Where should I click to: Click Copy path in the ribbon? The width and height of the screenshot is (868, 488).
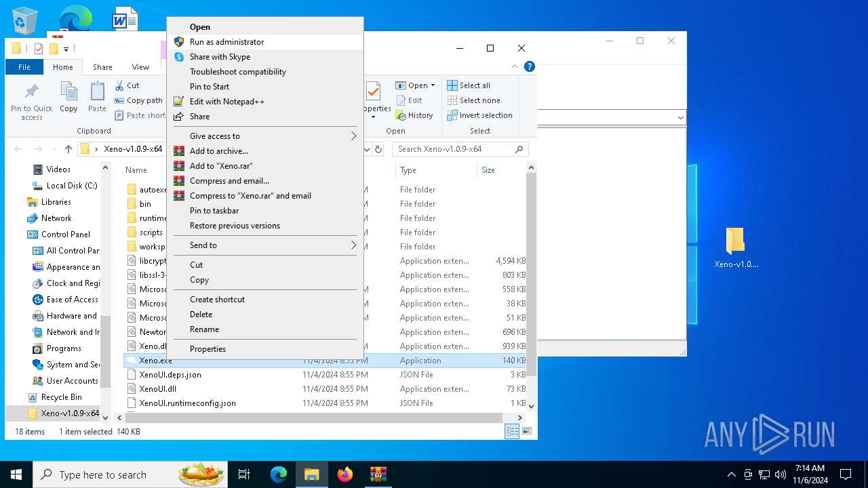pos(138,100)
